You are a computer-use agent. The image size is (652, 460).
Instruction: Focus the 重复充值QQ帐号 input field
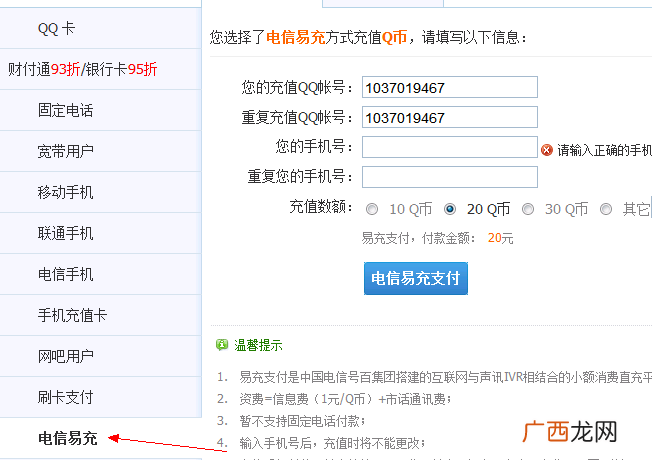(449, 117)
